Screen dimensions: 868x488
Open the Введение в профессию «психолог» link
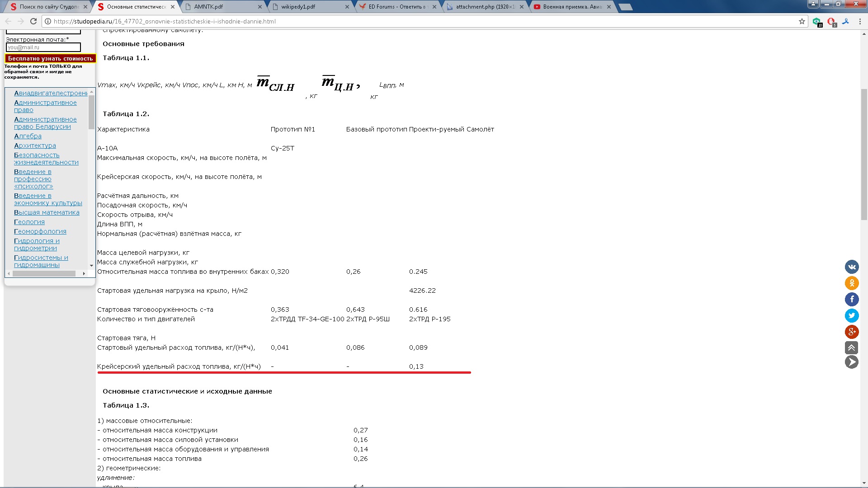[x=33, y=179]
